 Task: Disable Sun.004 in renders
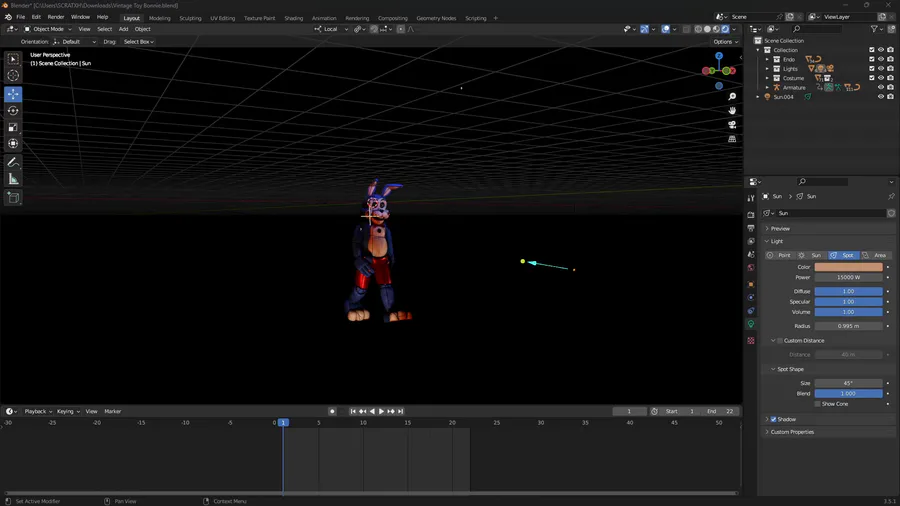pos(890,97)
